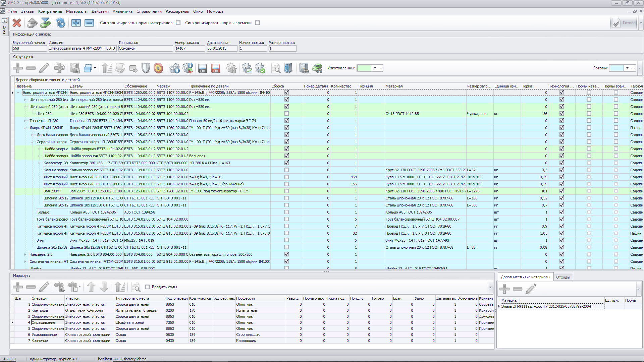Click the blue server cabinet icon
Screen dimensions: 644x362
(288, 68)
